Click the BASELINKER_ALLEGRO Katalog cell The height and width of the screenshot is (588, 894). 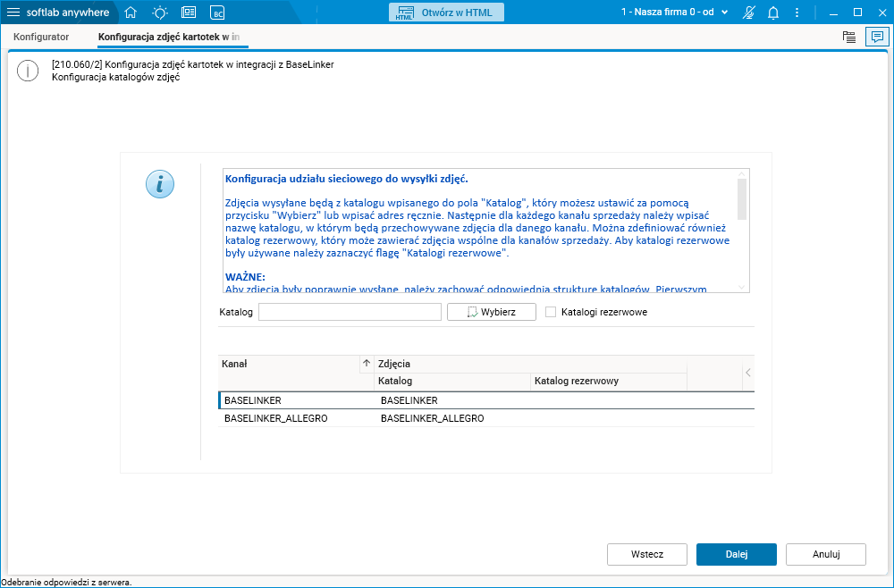pyautogui.click(x=452, y=418)
